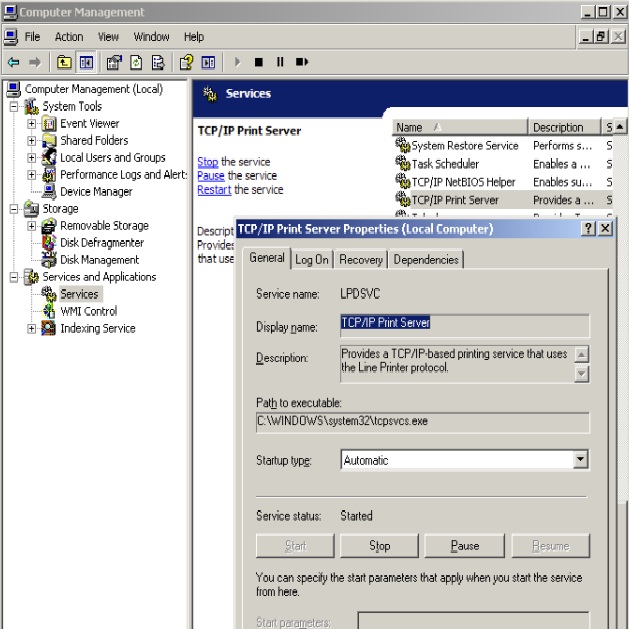Expand the Removable Storage node

[x=31, y=226]
